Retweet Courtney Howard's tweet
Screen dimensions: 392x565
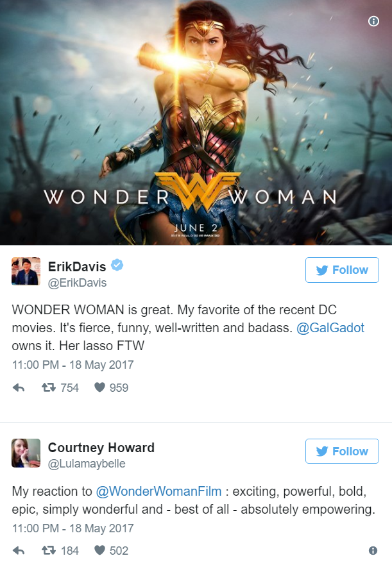[48, 551]
